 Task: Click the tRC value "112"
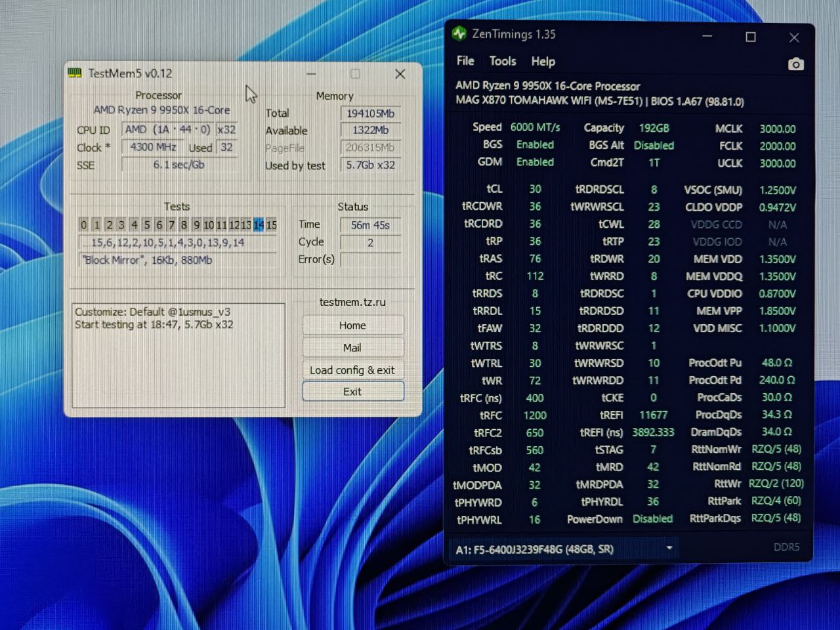(x=535, y=276)
